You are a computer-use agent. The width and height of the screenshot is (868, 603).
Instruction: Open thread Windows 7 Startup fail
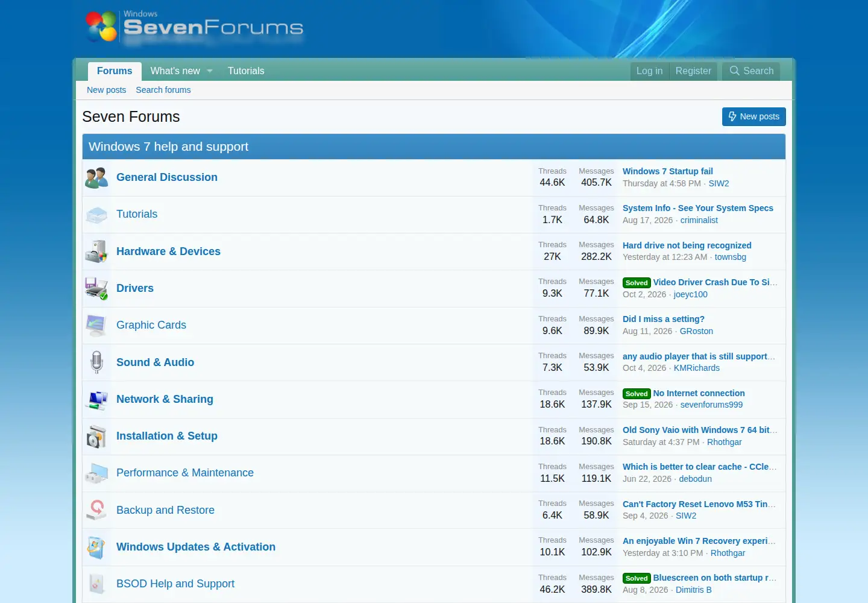tap(668, 171)
